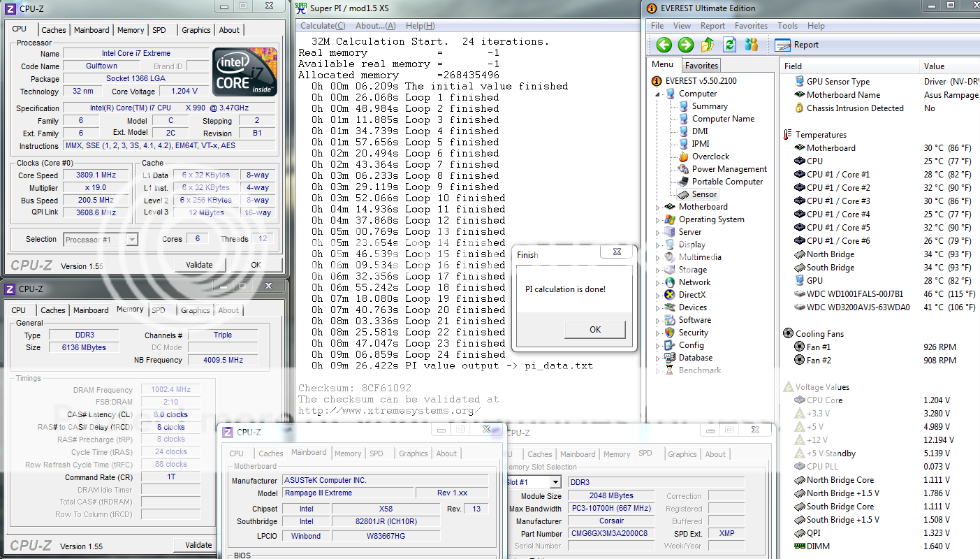Image resolution: width=980 pixels, height=559 pixels.
Task: Expand the Motherboard branch in EVEREST tree
Action: click(x=658, y=208)
